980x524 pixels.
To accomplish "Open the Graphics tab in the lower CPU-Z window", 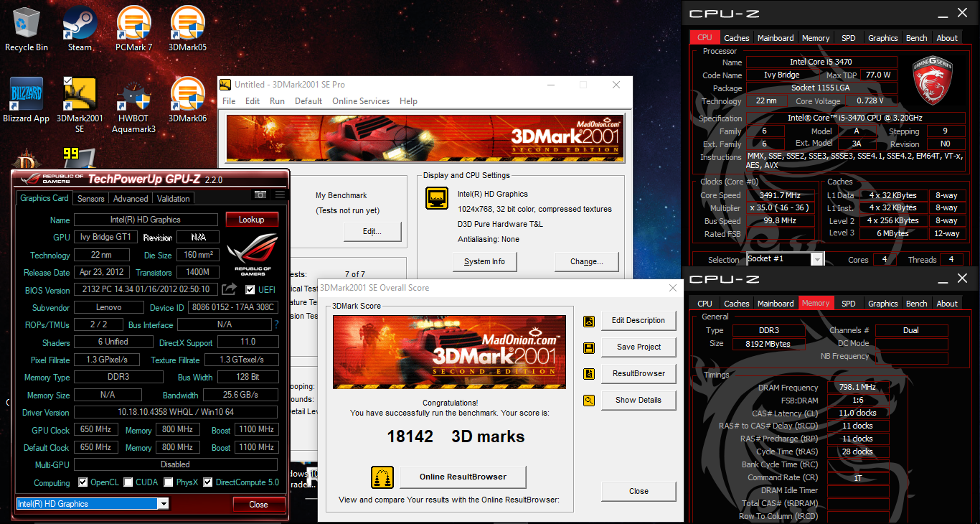I will 883,304.
